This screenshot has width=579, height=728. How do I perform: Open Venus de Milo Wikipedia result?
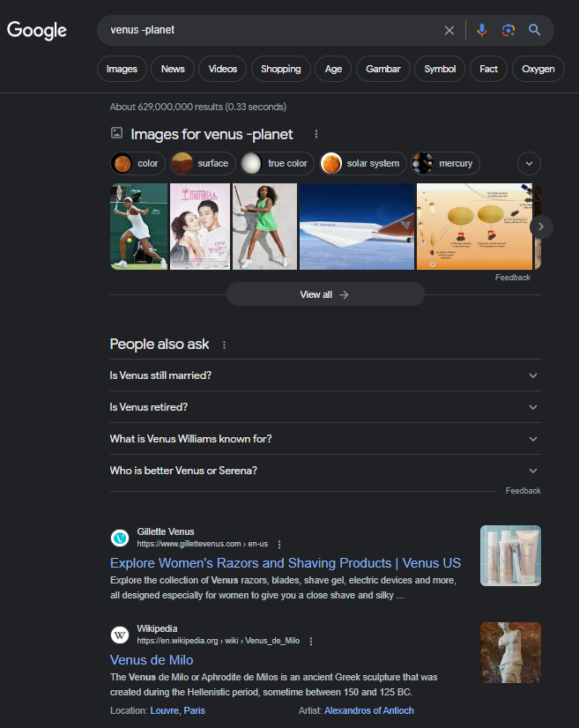pyautogui.click(x=152, y=660)
